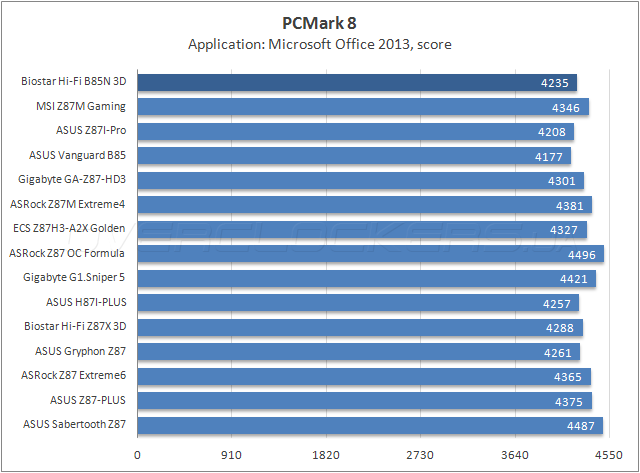Select the subtitle Application: Microsoft Office 2013, score
Viewport: 640px width, 473px height.
[320, 44]
